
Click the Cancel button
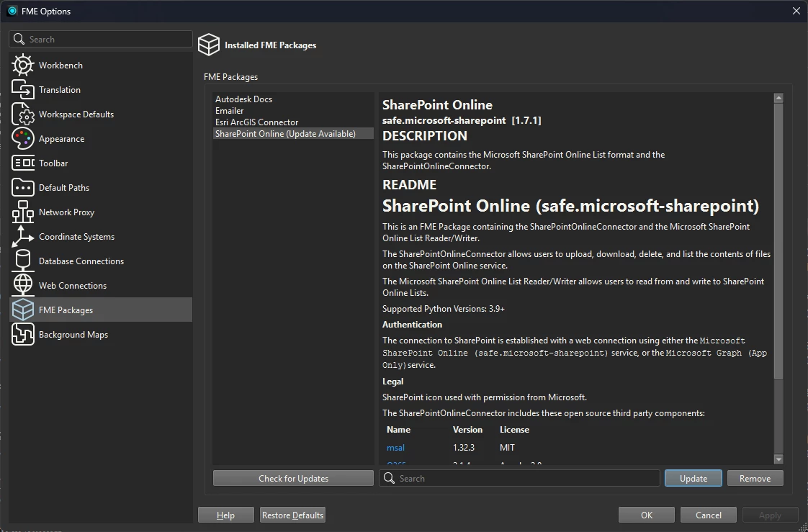coord(709,515)
